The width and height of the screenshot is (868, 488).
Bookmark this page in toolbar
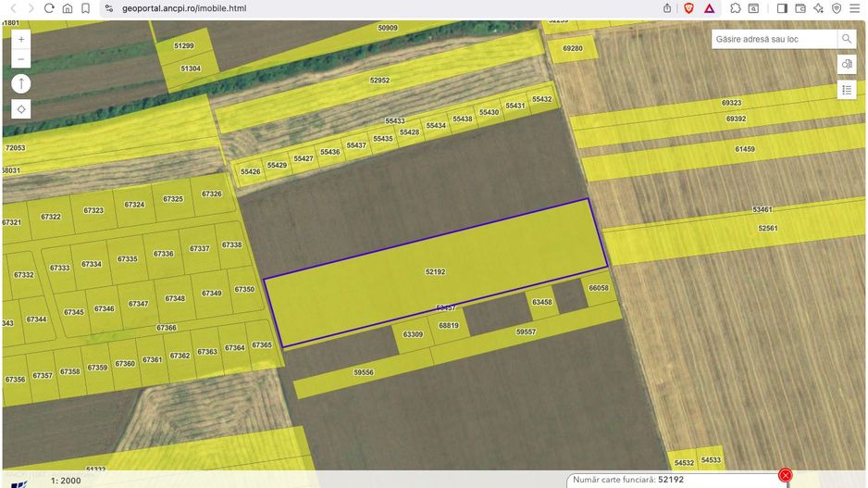click(85, 8)
